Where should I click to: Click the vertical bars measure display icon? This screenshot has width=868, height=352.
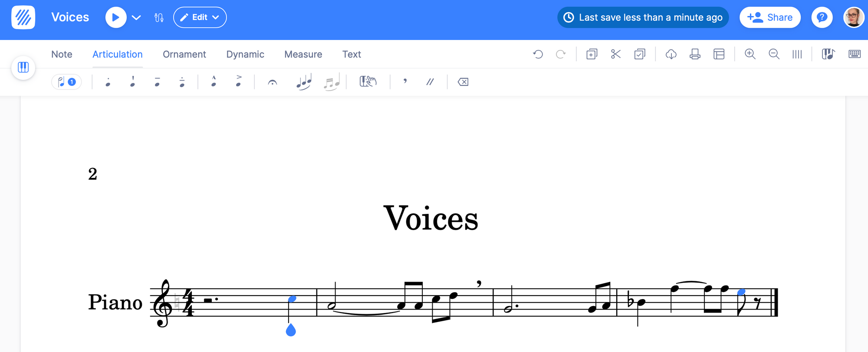(x=797, y=54)
